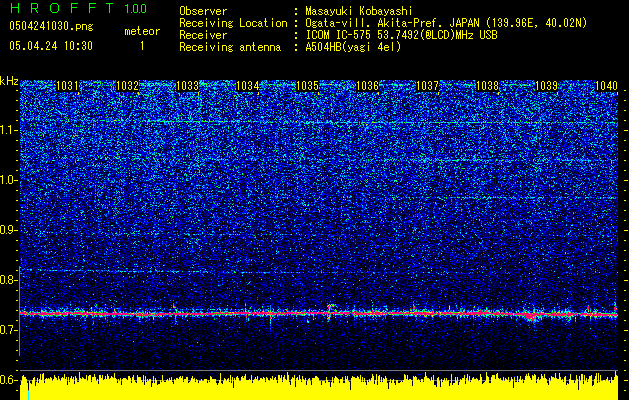Select the filename 0504241030.png

coord(51,26)
